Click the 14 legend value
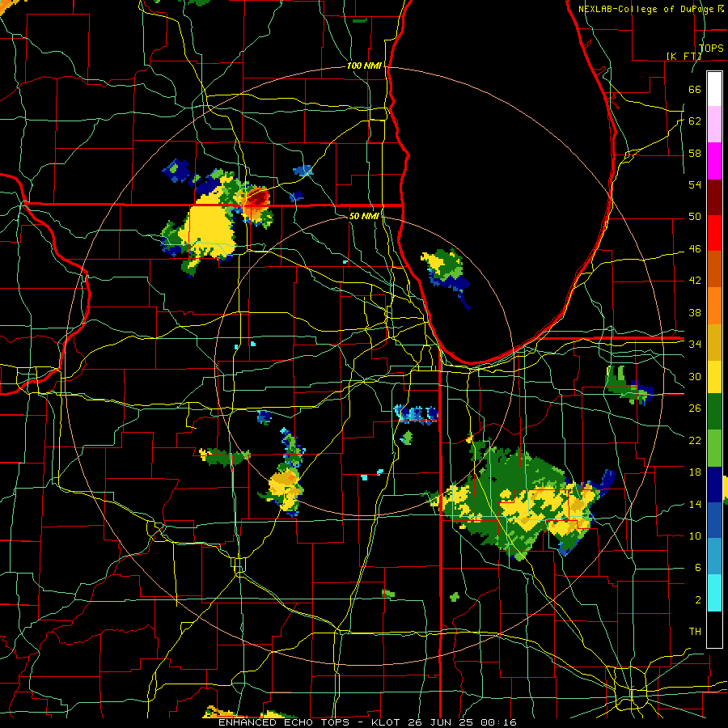The height and width of the screenshot is (728, 728). (x=695, y=504)
